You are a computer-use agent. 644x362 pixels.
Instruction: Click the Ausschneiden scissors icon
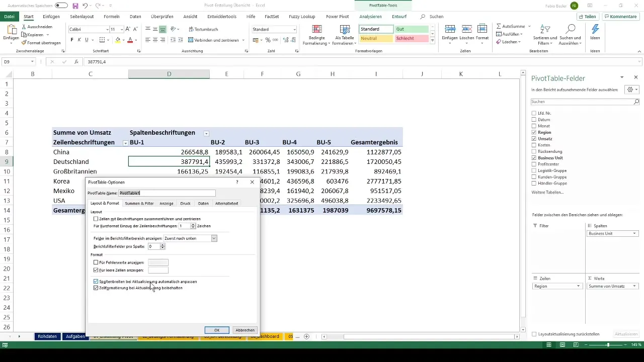click(x=24, y=26)
